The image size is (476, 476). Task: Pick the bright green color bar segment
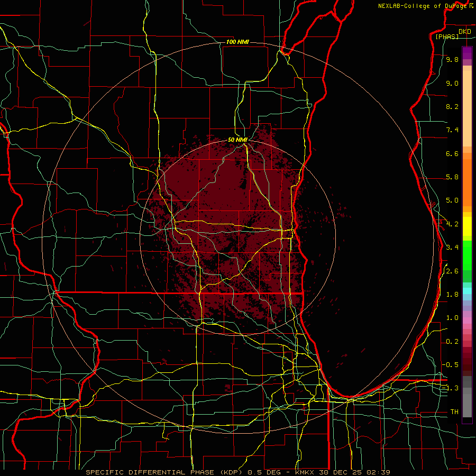pos(467,255)
